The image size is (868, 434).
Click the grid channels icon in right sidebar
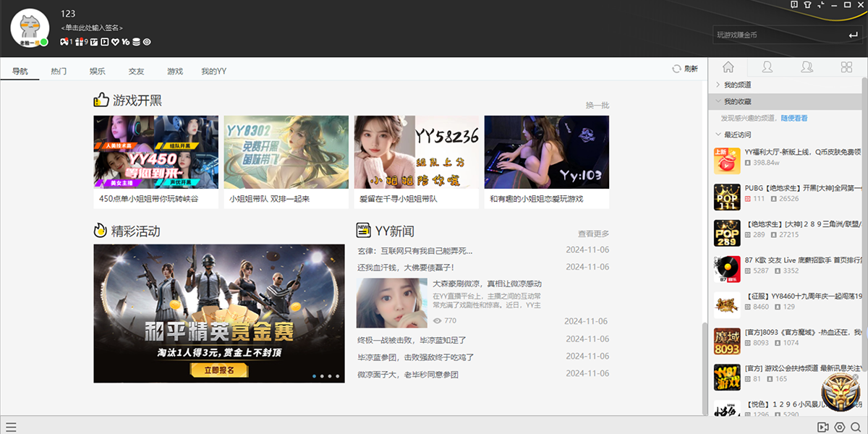[x=846, y=67]
